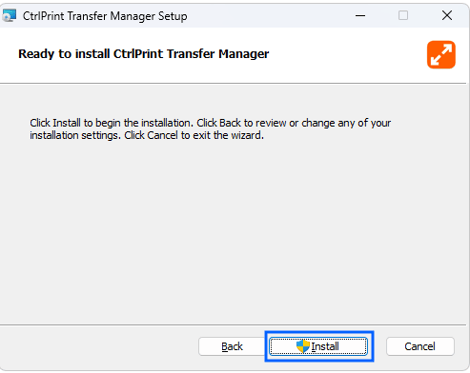Click the phrase 'installation settings' in the message
Screen dimensions: 470x373
pyautogui.click(x=74, y=136)
